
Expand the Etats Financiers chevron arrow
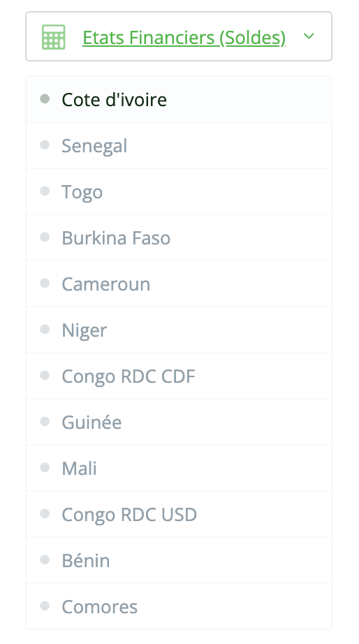click(309, 36)
